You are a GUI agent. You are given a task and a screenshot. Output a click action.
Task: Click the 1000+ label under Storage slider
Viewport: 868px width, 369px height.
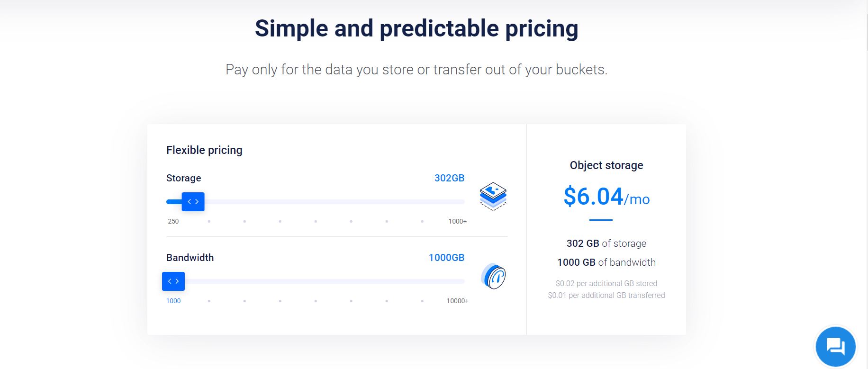coord(457,221)
